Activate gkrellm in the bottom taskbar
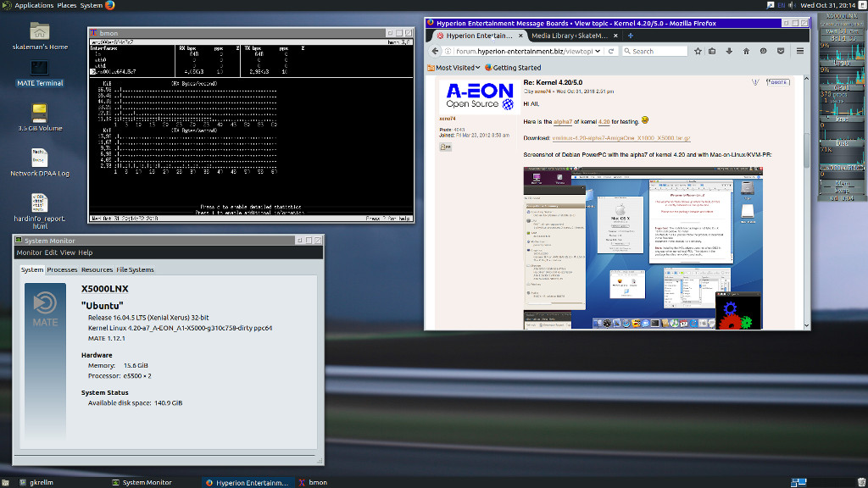Screen dimensions: 868x488 click(x=36, y=482)
